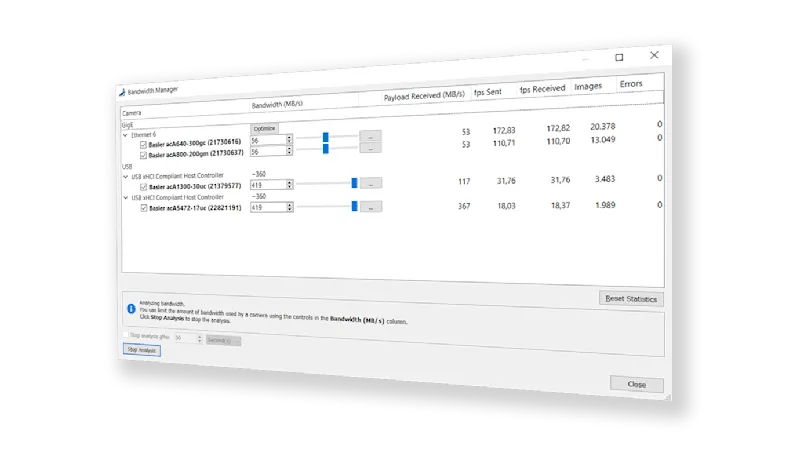Open ellipsis button for Basler acA640-300gc
Viewport: 800px width, 450px height.
click(371, 135)
